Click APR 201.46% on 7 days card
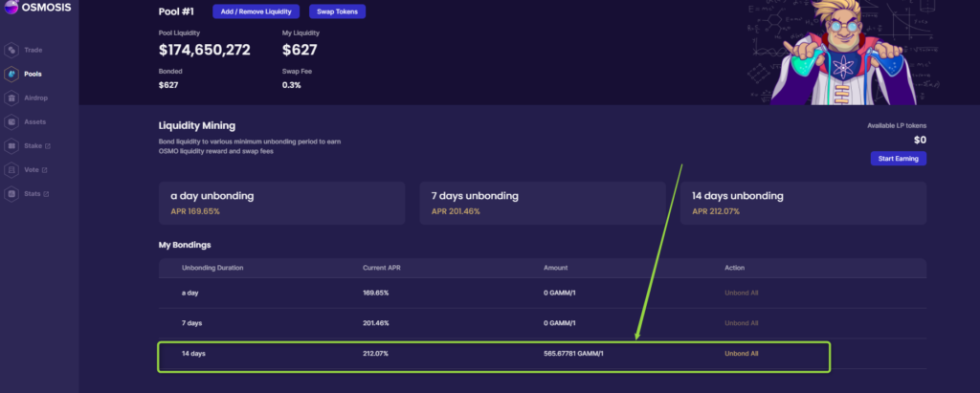This screenshot has height=393, width=980. [x=456, y=212]
